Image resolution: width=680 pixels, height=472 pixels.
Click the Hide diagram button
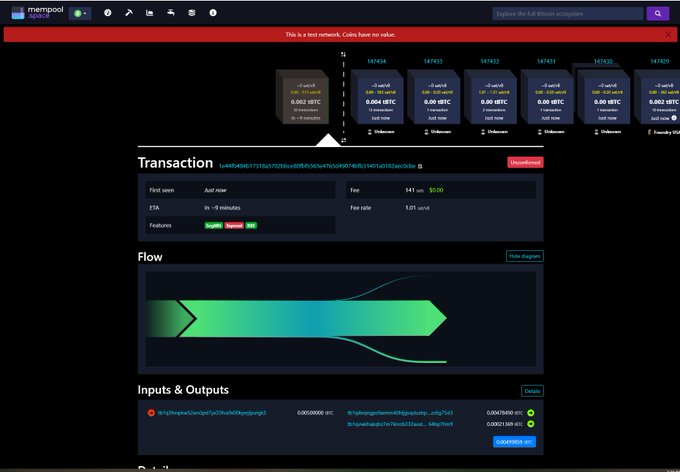[x=525, y=256]
